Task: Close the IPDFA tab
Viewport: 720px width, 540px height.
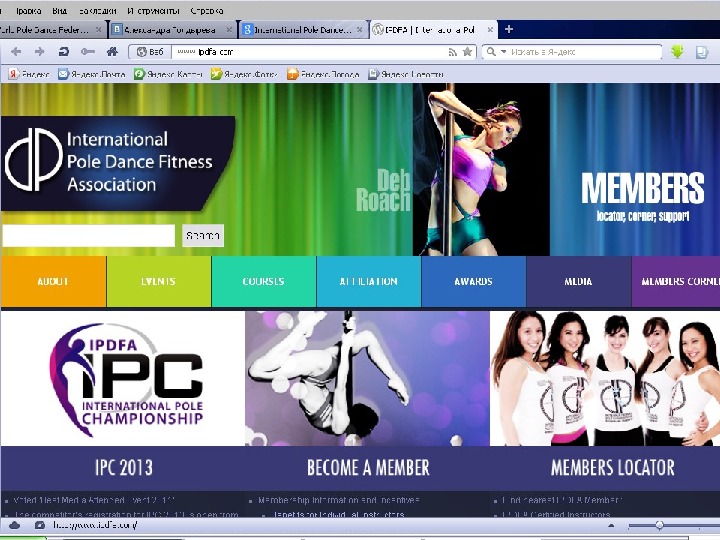Action: tap(490, 30)
